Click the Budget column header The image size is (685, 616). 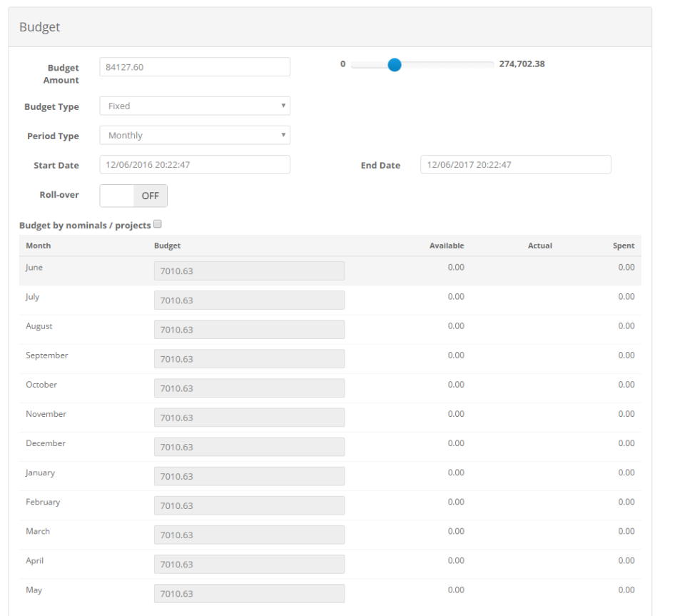point(167,246)
